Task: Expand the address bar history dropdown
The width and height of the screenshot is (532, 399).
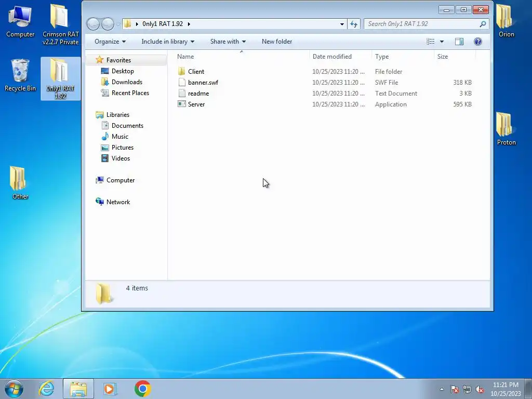Action: point(342,24)
